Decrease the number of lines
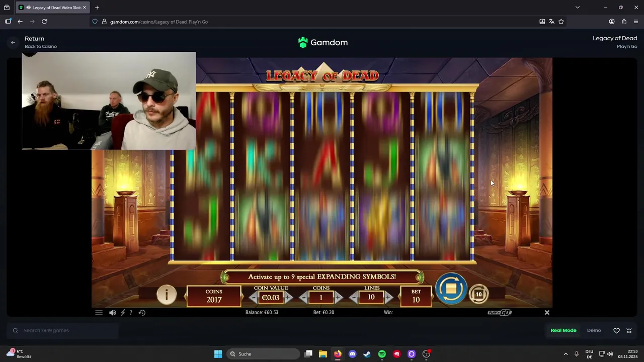 pos(354,298)
